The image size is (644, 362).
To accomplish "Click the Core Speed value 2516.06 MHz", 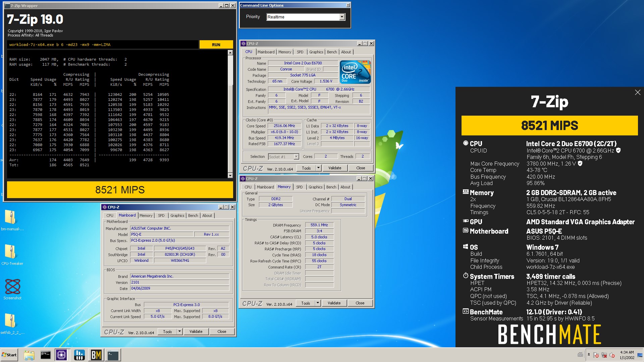I will tap(284, 126).
